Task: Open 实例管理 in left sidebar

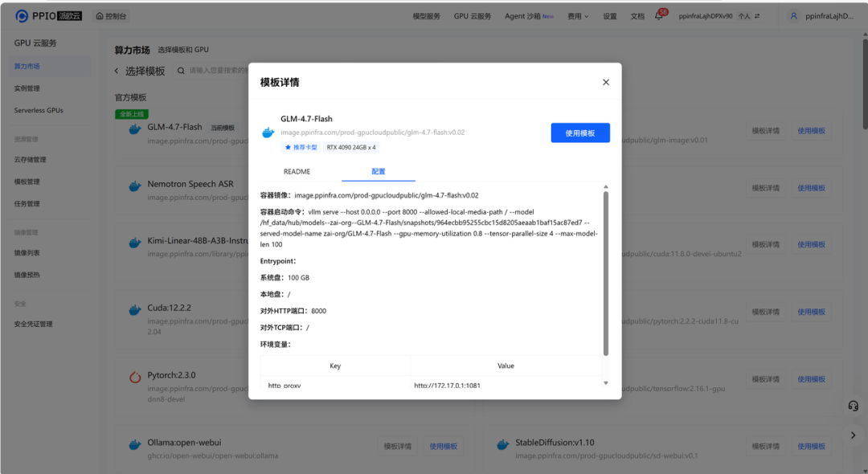Action: (x=27, y=88)
